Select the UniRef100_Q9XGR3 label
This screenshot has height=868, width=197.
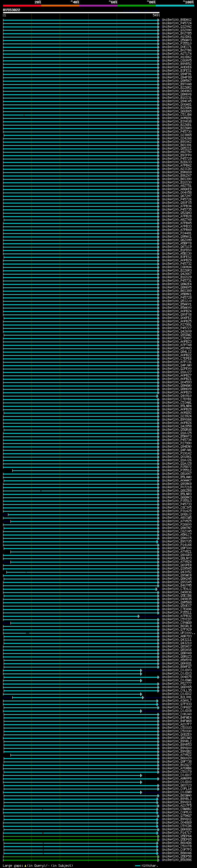click(x=177, y=555)
